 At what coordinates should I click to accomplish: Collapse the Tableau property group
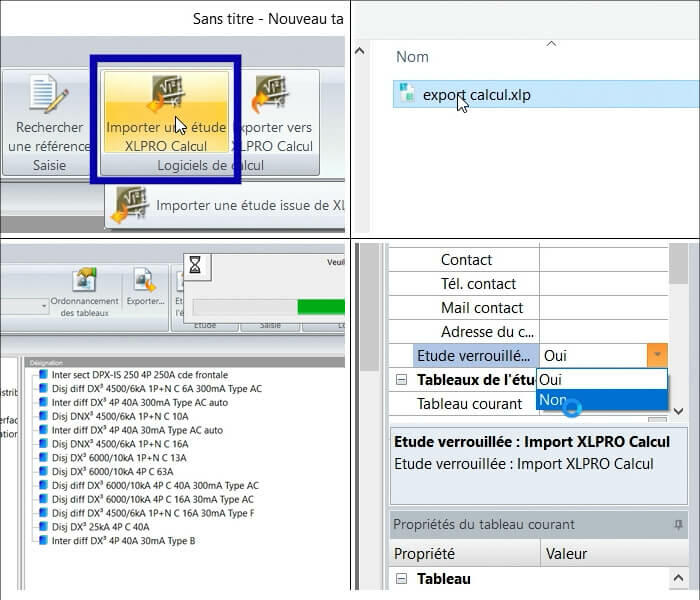401,579
